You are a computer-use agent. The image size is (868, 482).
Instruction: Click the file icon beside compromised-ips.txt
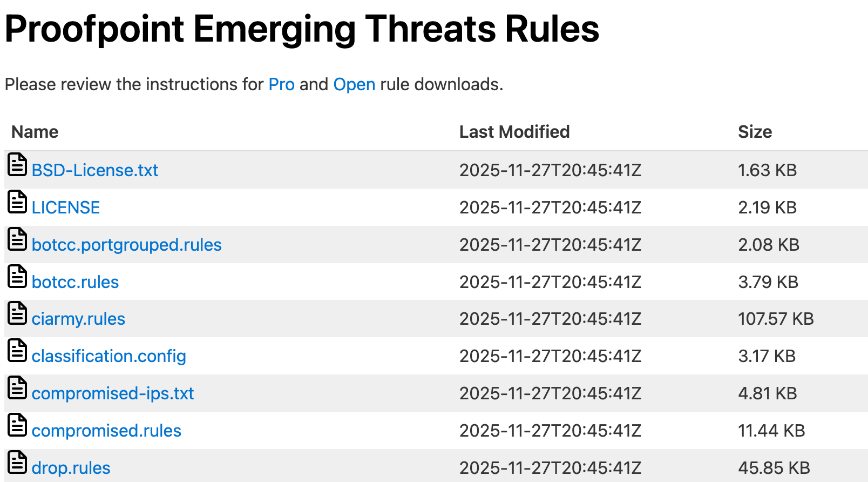[17, 388]
